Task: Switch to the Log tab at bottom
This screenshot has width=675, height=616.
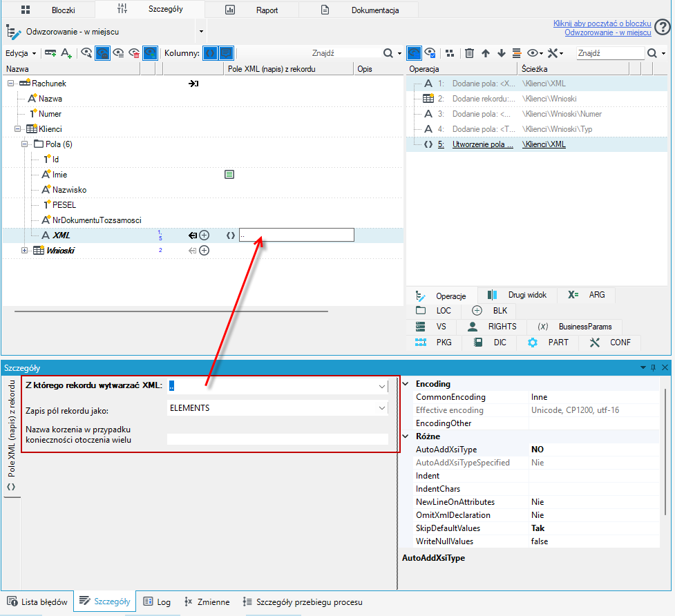Action: [157, 601]
